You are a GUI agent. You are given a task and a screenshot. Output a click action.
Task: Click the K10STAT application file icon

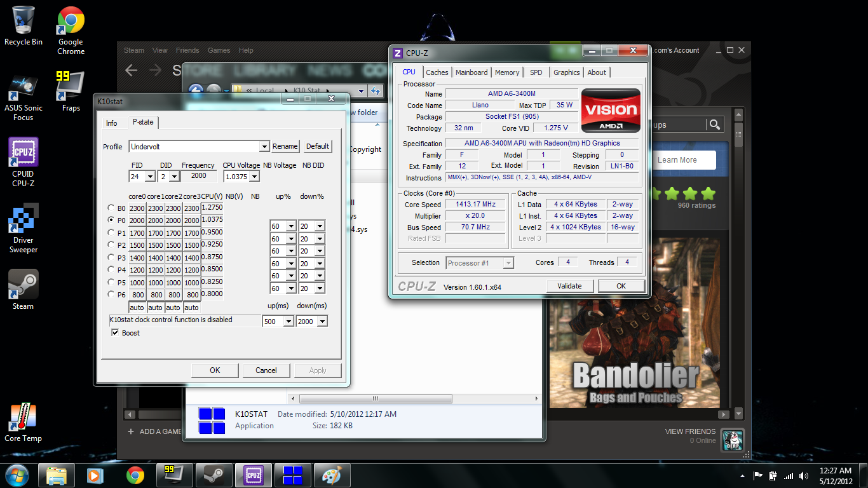pyautogui.click(x=212, y=420)
